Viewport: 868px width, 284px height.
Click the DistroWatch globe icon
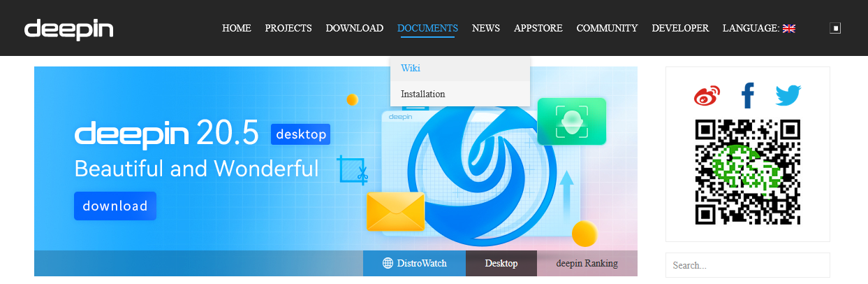pyautogui.click(x=388, y=264)
